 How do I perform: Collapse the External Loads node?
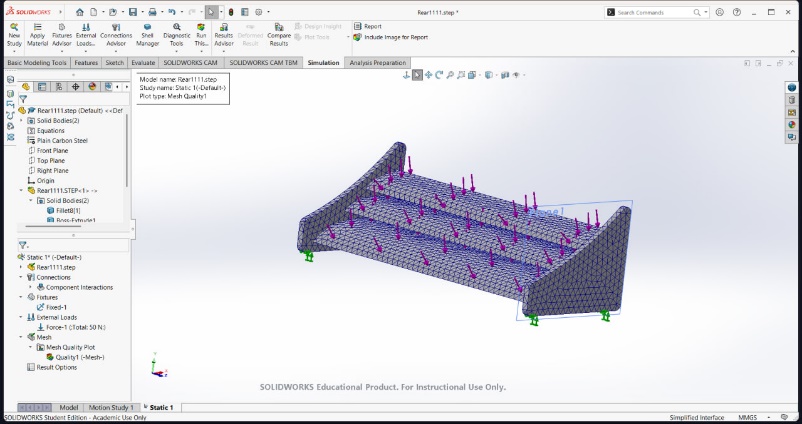(x=21, y=317)
